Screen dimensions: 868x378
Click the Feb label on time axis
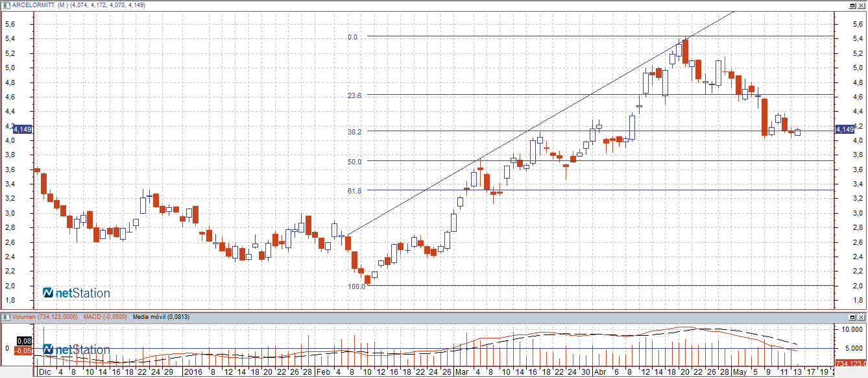(x=324, y=372)
